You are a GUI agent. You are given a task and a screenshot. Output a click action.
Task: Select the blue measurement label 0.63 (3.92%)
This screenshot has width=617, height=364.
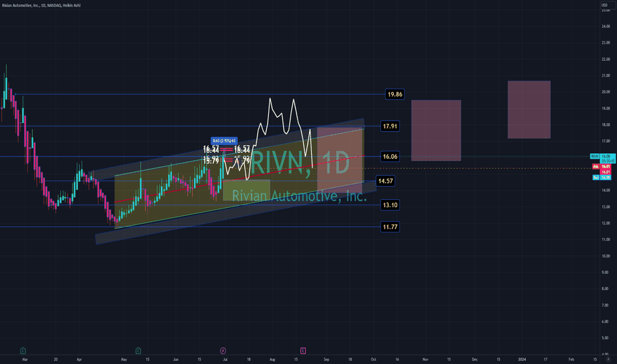224,140
